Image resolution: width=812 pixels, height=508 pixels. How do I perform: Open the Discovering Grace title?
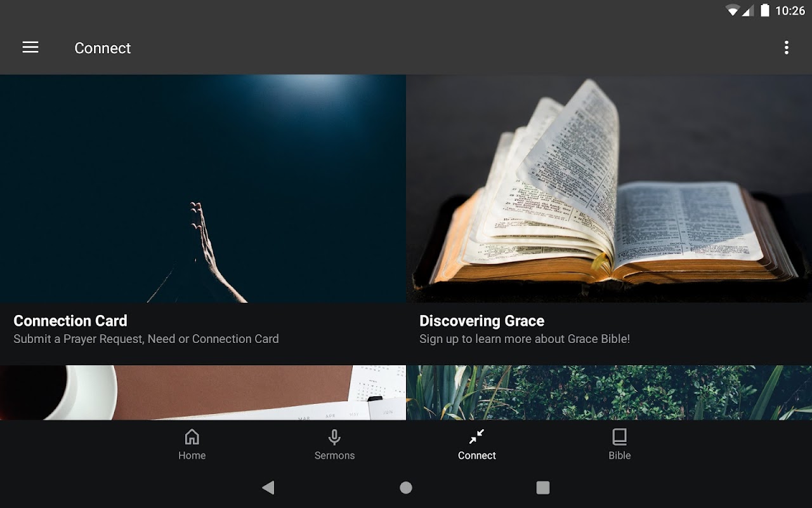click(x=481, y=321)
